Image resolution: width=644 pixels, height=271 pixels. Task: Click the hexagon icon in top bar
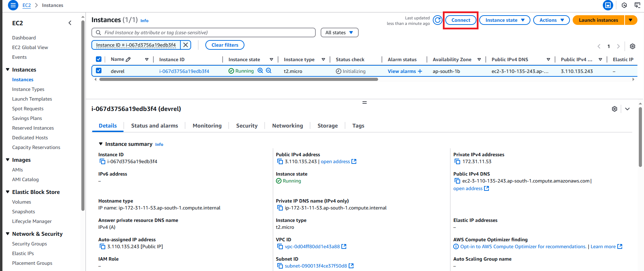624,5
